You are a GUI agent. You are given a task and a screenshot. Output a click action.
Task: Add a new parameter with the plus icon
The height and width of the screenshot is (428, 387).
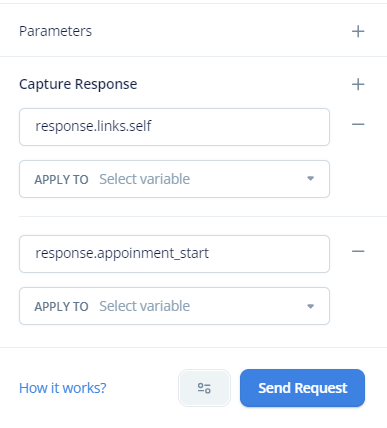click(x=358, y=31)
